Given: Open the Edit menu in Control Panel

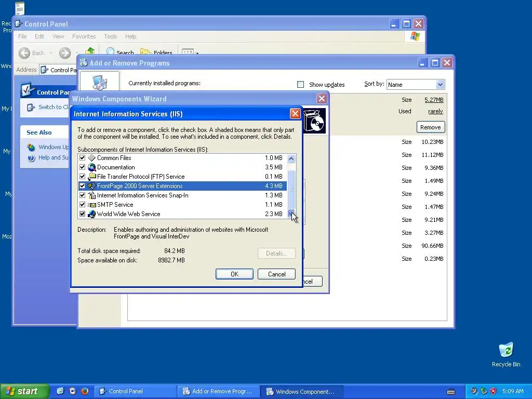Looking at the screenshot, I should click(39, 36).
